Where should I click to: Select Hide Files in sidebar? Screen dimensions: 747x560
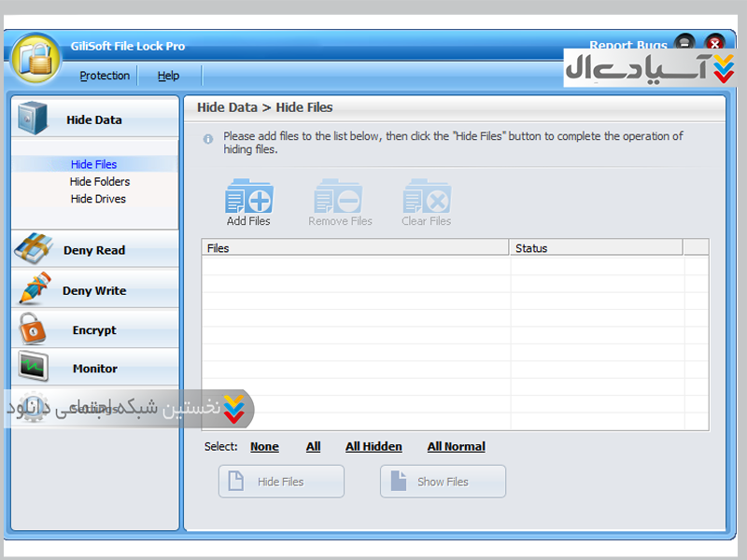click(x=93, y=164)
